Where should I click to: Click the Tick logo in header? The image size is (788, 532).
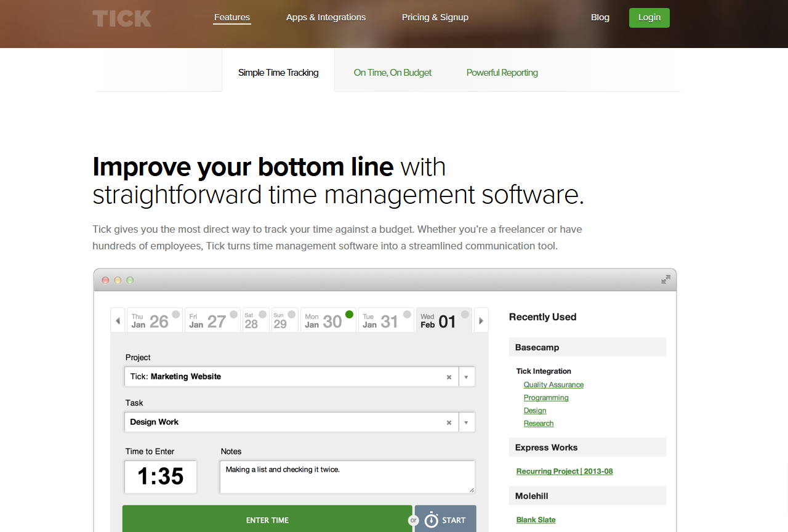pyautogui.click(x=122, y=18)
